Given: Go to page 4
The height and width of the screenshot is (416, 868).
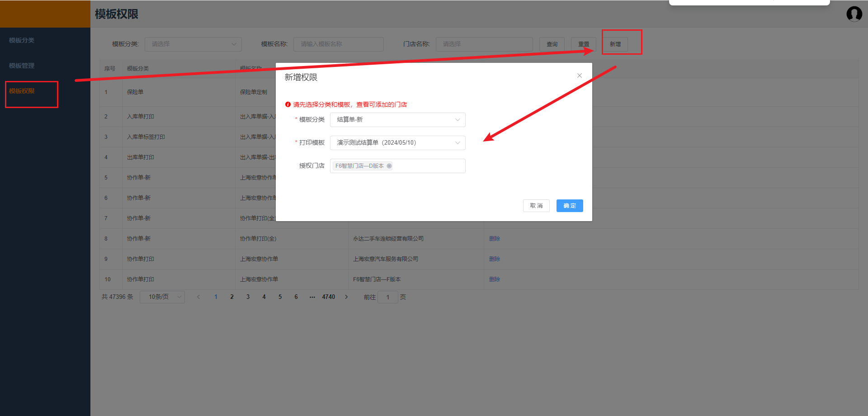Looking at the screenshot, I should coord(264,297).
